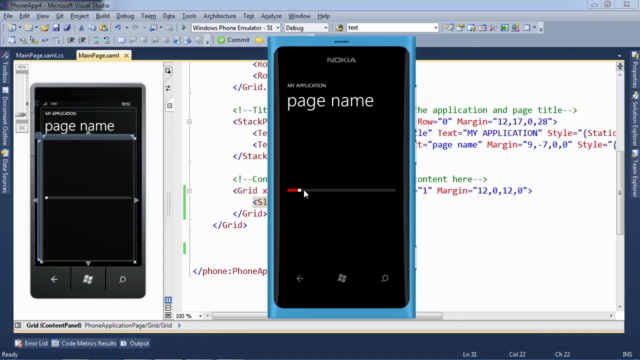The height and width of the screenshot is (360, 640).
Task: Click the Toolbox hammer-and-wrench toolbar icon
Action: (x=493, y=28)
